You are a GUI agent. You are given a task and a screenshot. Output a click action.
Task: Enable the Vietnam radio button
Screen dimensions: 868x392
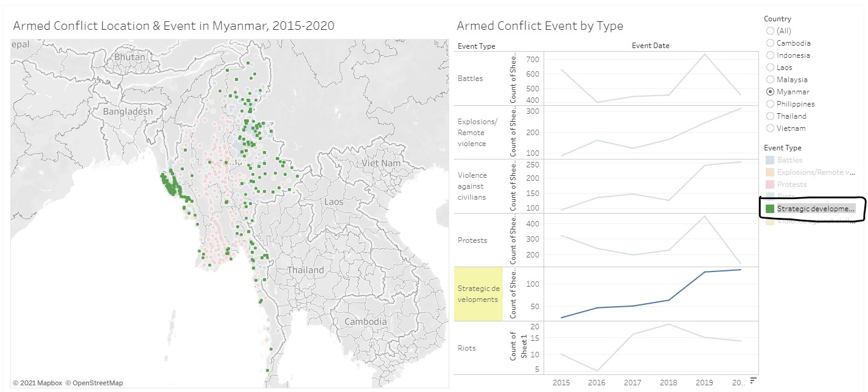tap(769, 128)
